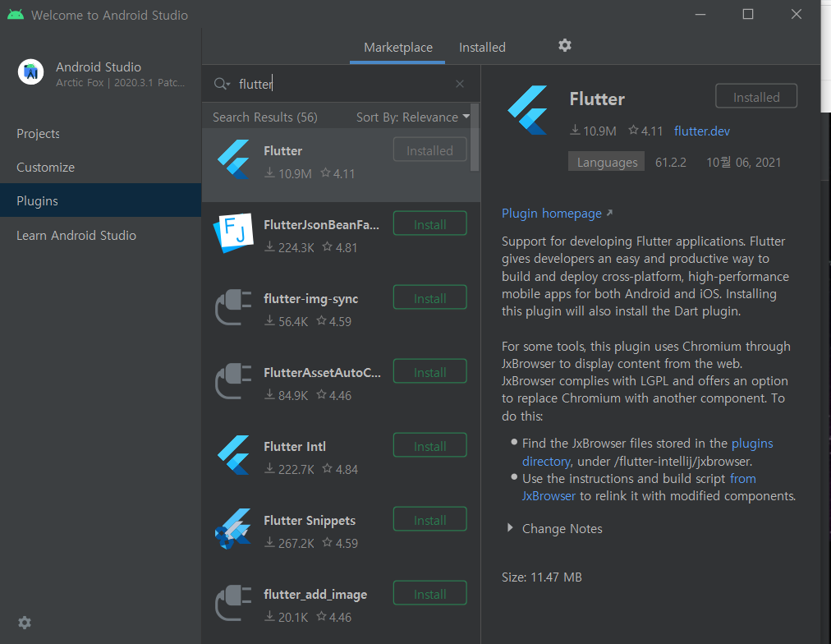
Task: Select FlutterJsonBeanFa... plugin name
Action: click(x=322, y=225)
